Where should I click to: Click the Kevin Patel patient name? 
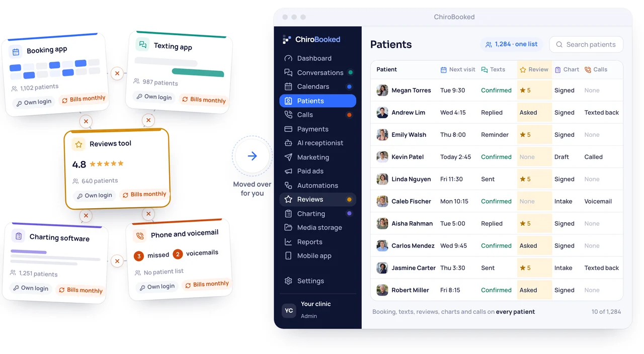point(408,157)
